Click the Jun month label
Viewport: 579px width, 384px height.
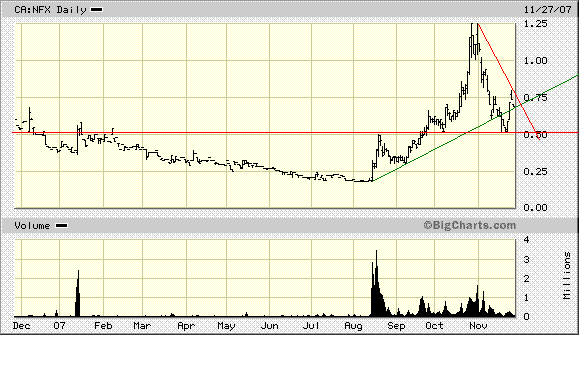tap(269, 326)
